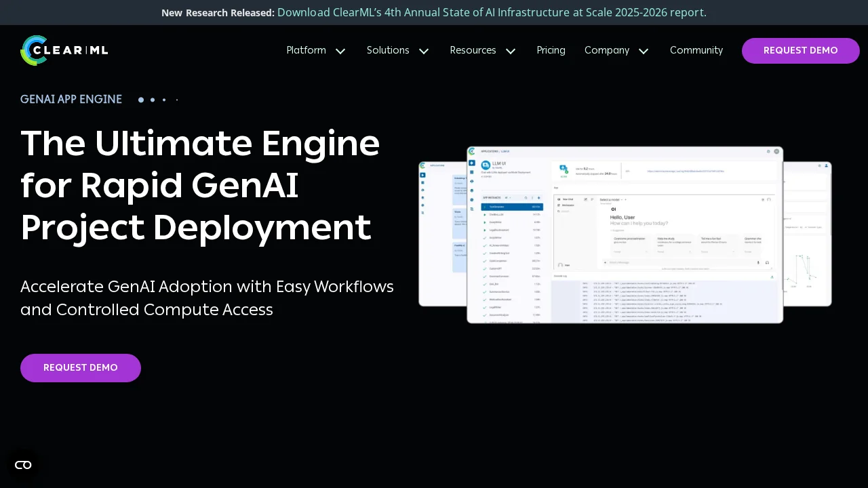Open search in the APP INSTANCES panel
The height and width of the screenshot is (488, 868).
(526, 198)
